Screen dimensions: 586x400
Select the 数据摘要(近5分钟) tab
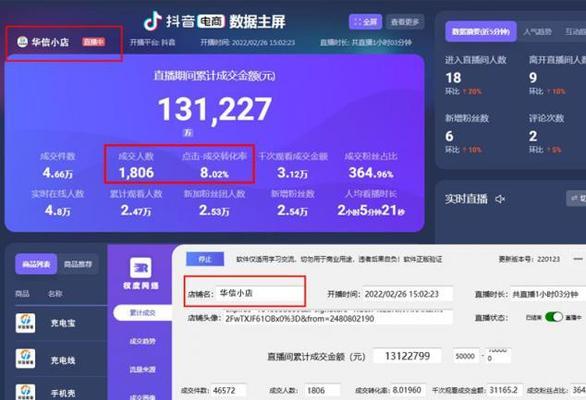(x=481, y=32)
